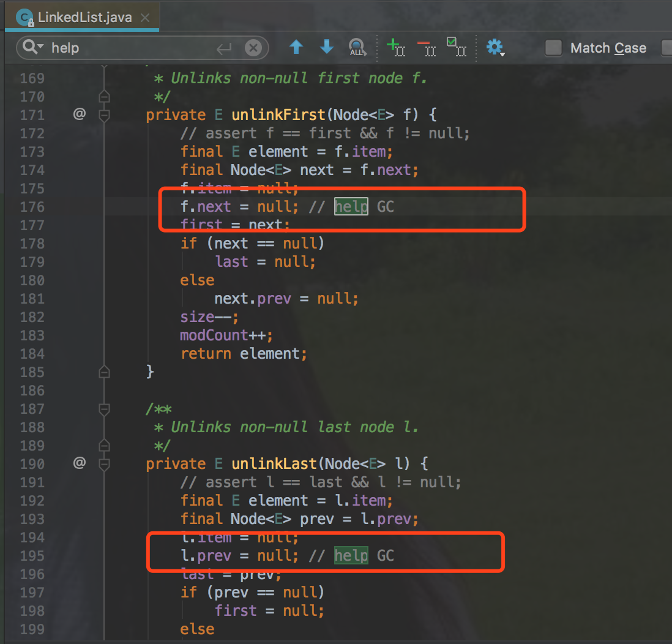Click the previous occurrence up arrow
Screen dimensions: 672x644
(x=296, y=47)
